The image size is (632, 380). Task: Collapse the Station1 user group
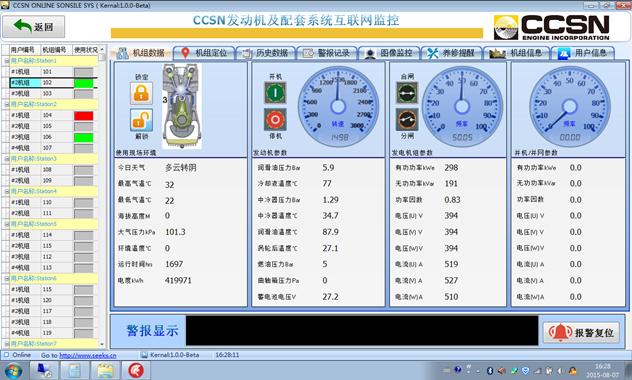pos(6,61)
